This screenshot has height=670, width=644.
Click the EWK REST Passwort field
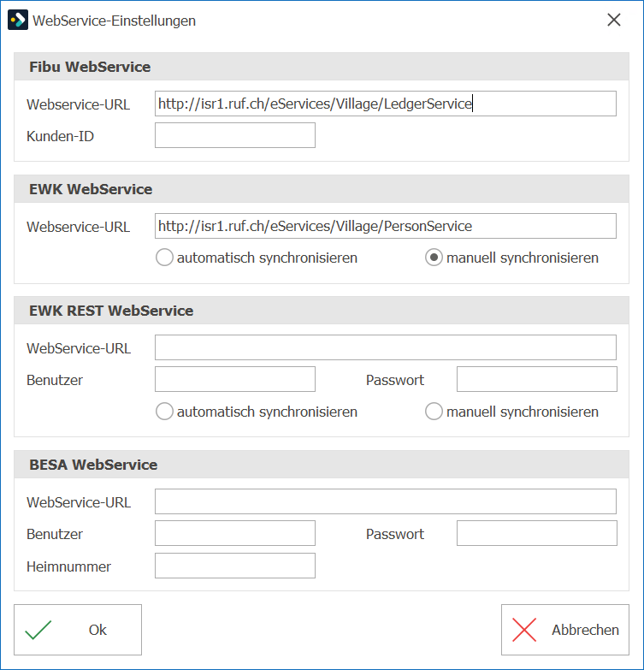coord(537,379)
